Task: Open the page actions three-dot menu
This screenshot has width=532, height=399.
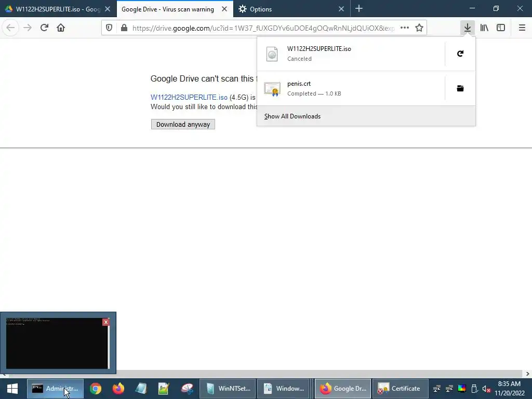Action: 404,28
